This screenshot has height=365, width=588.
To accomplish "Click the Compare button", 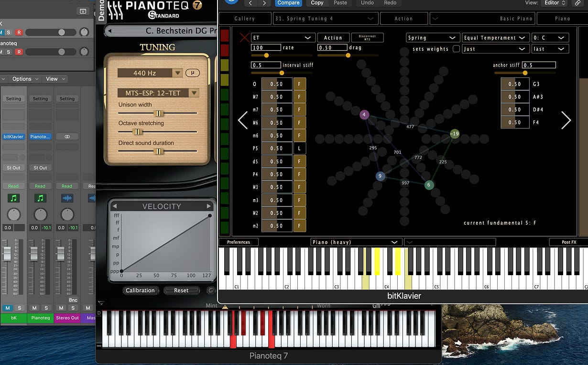I will click(x=289, y=3).
